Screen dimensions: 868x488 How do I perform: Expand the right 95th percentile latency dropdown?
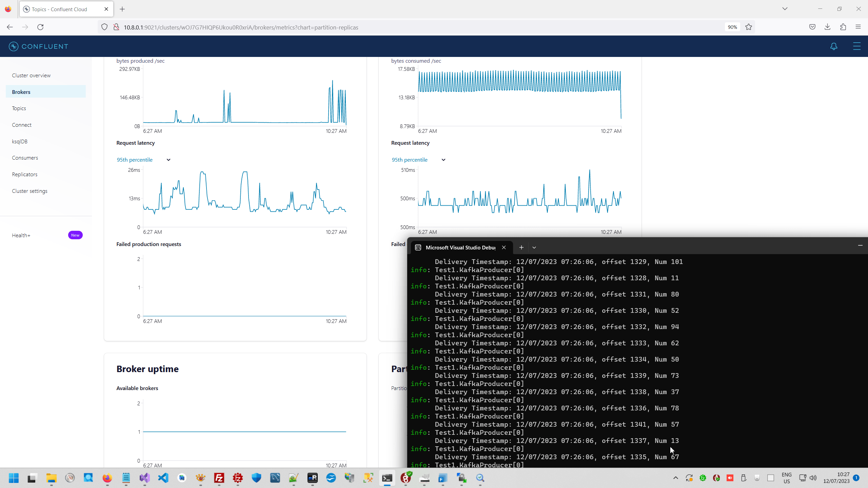click(x=443, y=159)
